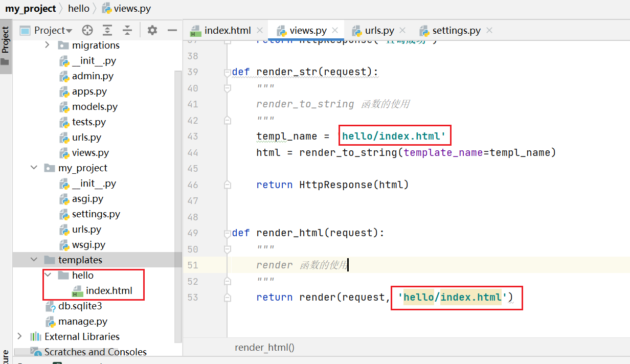Select asgi.py in project tree
The image size is (630, 364).
pyautogui.click(x=87, y=198)
